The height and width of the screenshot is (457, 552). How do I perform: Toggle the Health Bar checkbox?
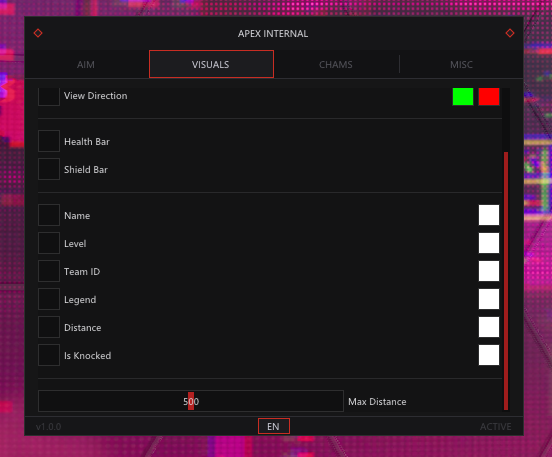(49, 141)
